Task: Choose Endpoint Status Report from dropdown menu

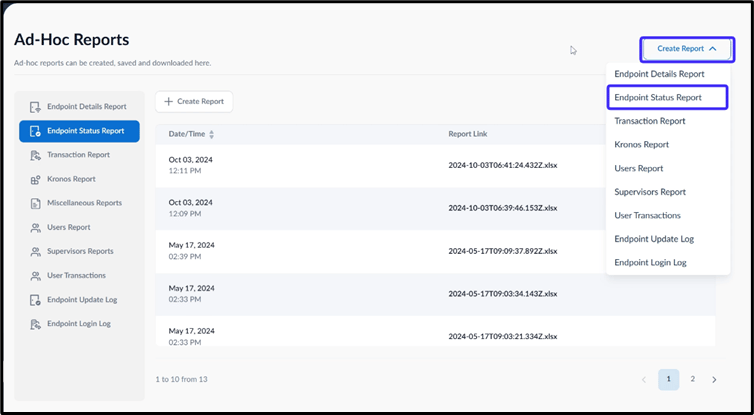Action: click(x=667, y=98)
